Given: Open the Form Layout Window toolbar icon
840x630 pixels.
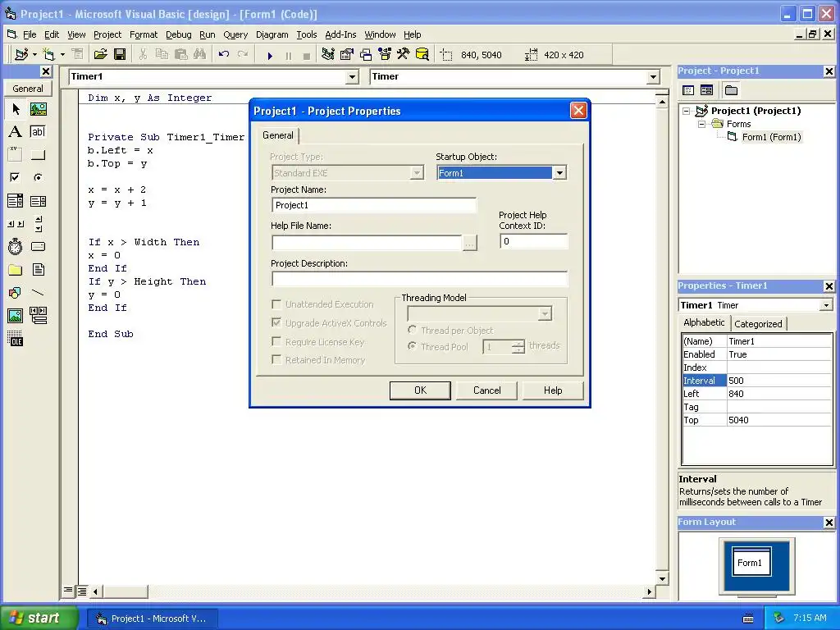Looking at the screenshot, I should [x=365, y=54].
